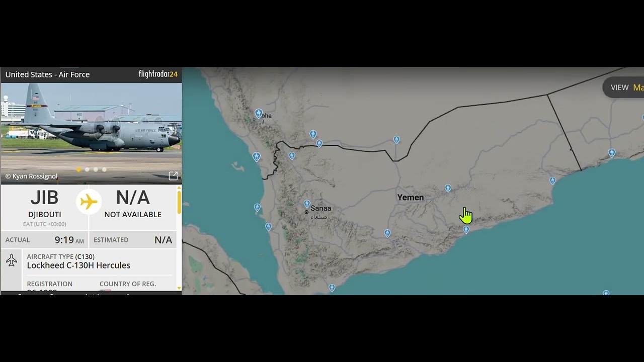Click the JIB Djibouti origin airport
This screenshot has width=644, height=362.
click(44, 204)
